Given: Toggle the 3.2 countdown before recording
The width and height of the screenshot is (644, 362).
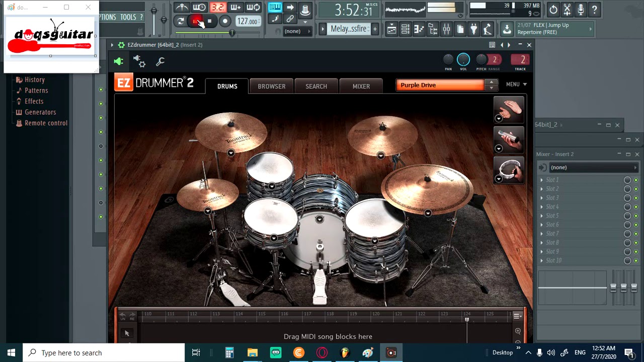Looking at the screenshot, I should (x=217, y=8).
